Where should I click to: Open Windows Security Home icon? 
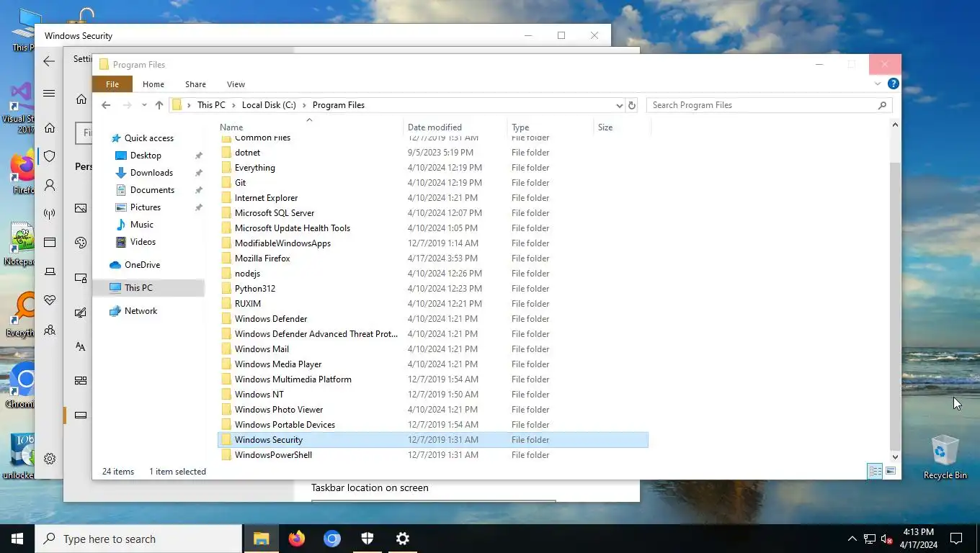[50, 128]
